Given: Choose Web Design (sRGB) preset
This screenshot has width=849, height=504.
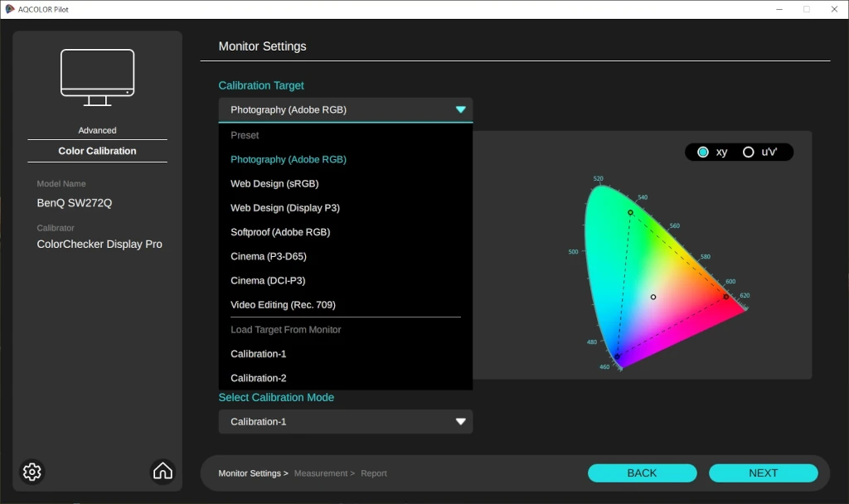Looking at the screenshot, I should pos(346,183).
